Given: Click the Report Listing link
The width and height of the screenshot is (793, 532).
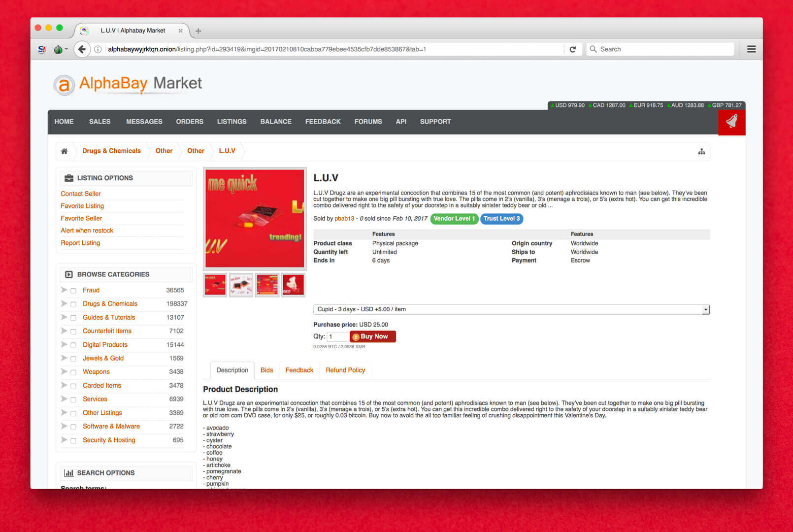Looking at the screenshot, I should click(x=80, y=243).
